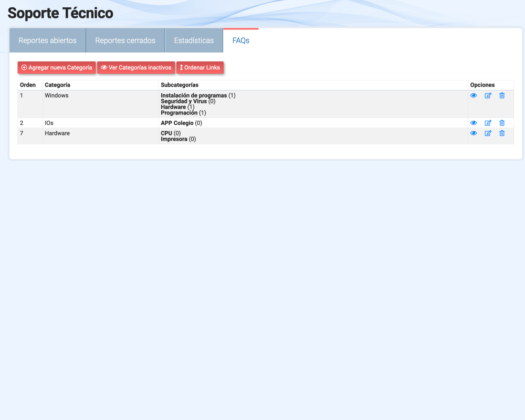Viewport: 525px width, 420px height.
Task: Edit the Hardware category
Action: coord(488,133)
